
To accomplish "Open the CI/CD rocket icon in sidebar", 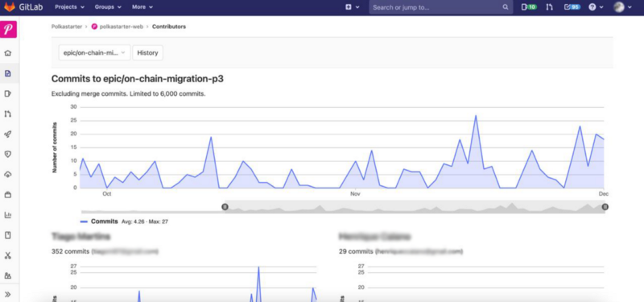I will [8, 134].
